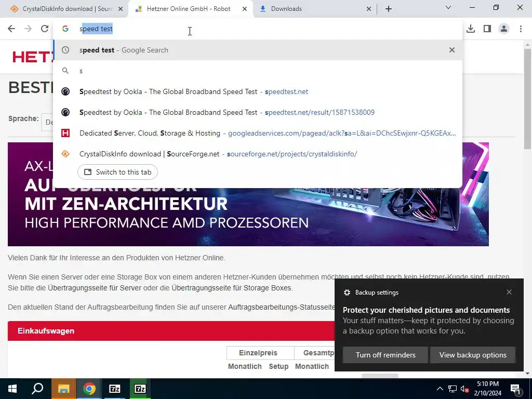Viewport: 532px width, 399px height.
Task: Click the browser back arrow
Action: coord(11,29)
